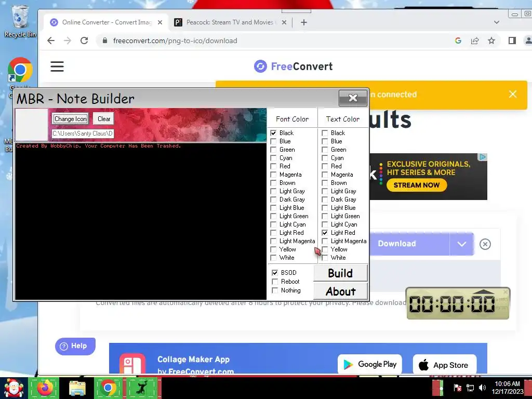Remove the converted file with circled X
Image resolution: width=532 pixels, height=399 pixels.
click(x=485, y=244)
